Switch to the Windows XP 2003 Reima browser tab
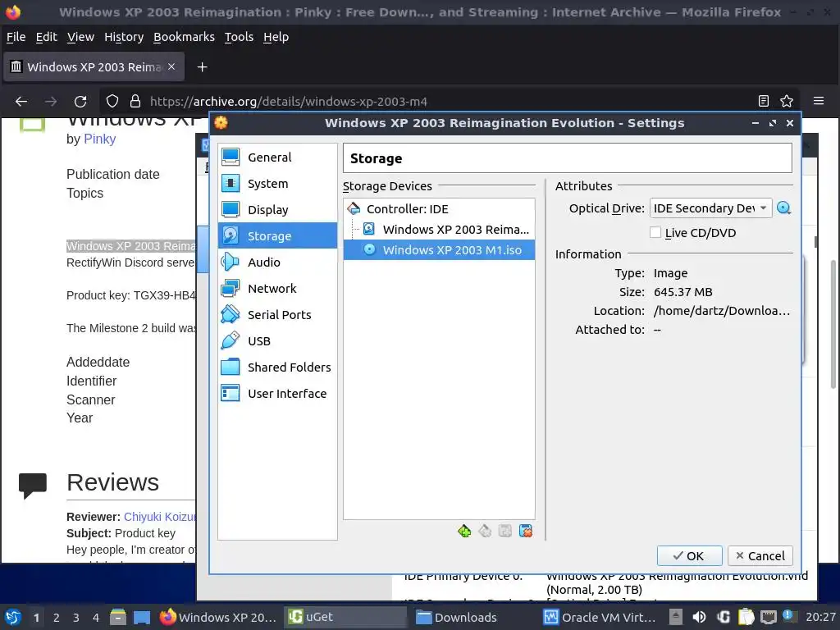 (94, 67)
